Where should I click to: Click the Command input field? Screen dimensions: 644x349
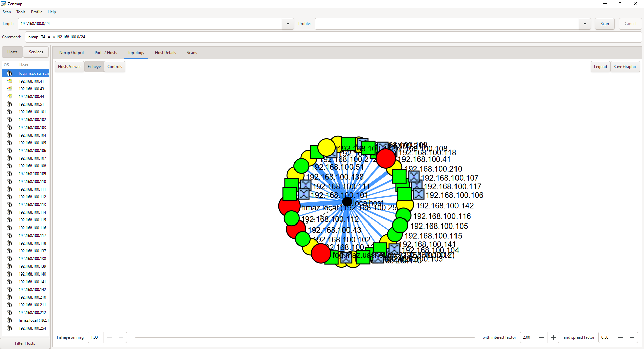point(333,37)
